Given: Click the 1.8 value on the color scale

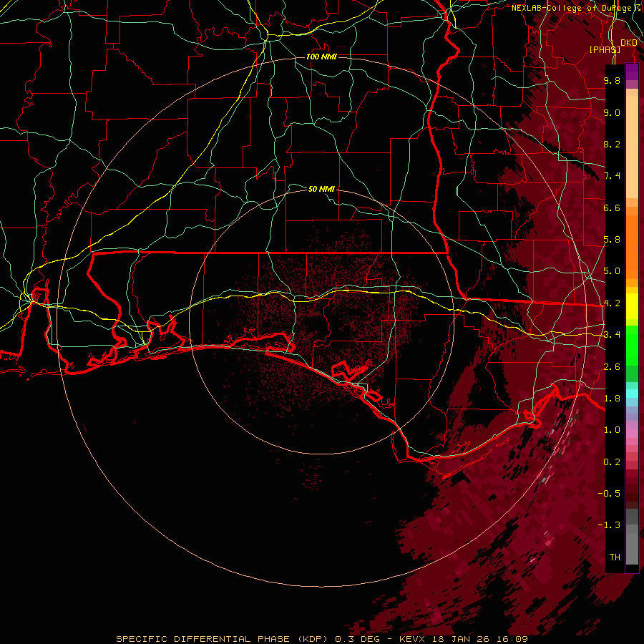Looking at the screenshot, I should pyautogui.click(x=612, y=399).
